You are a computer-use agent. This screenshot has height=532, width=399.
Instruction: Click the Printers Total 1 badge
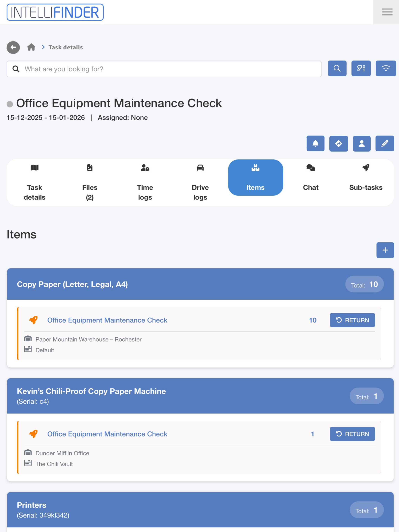tap(367, 510)
